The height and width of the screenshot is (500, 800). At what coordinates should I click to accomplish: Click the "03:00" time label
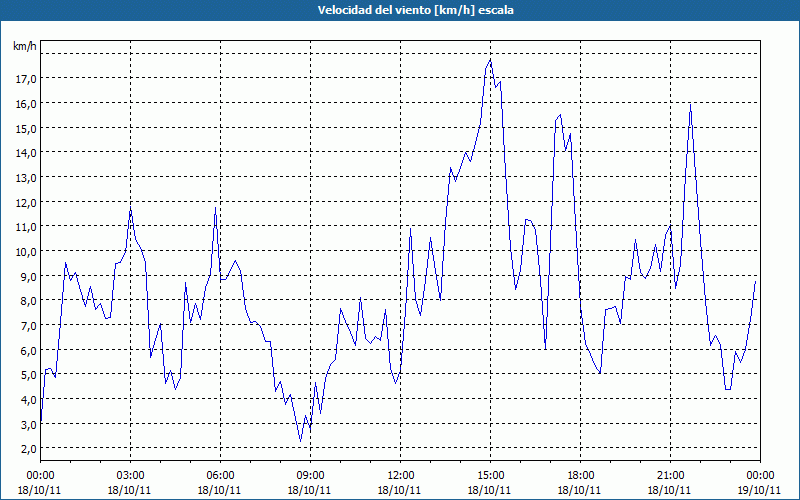(x=130, y=476)
